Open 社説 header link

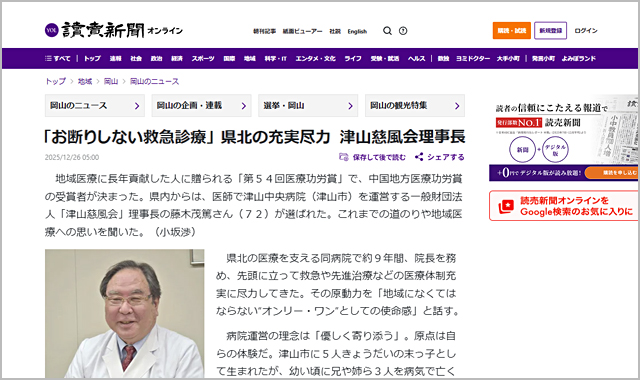tap(335, 31)
